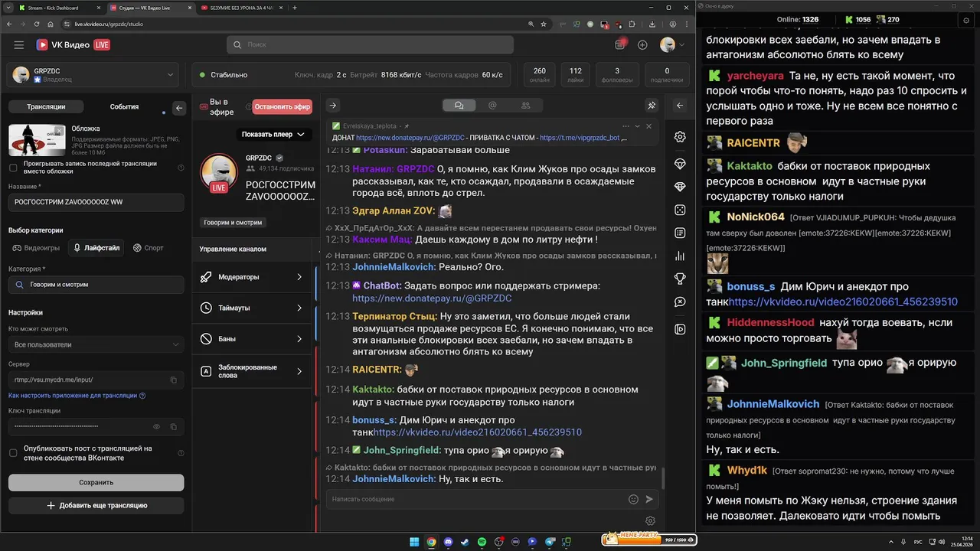
Task: Click the collapse arrow above side strip
Action: 680,106
